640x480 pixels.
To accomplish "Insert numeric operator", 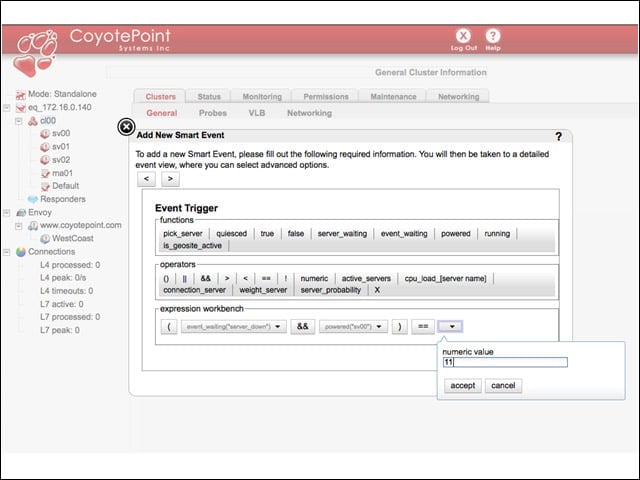I will pos(314,278).
